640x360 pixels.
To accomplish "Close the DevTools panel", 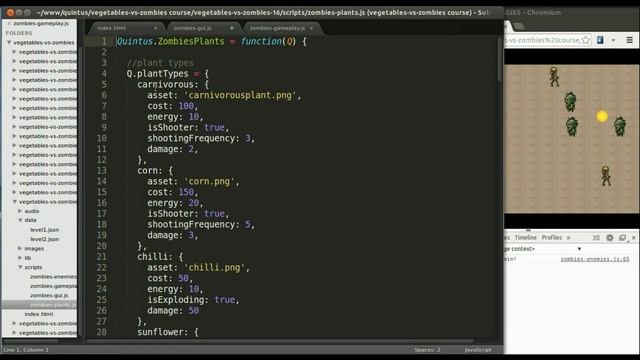I will tap(634, 238).
